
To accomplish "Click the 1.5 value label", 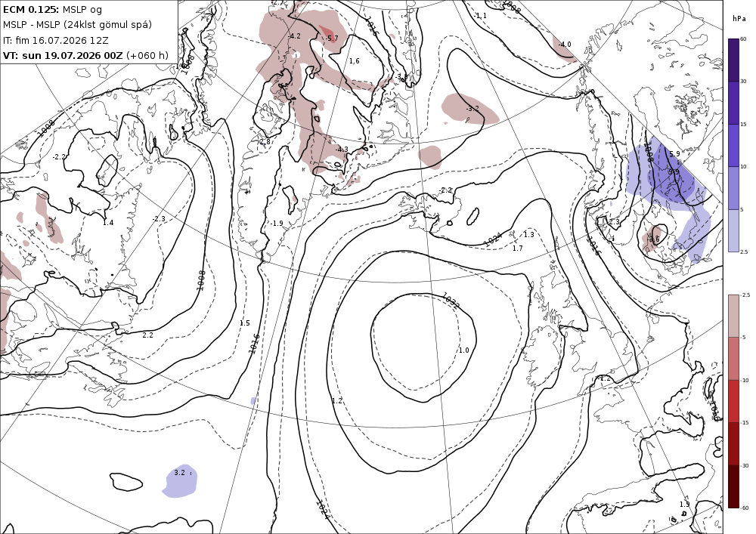I will (245, 323).
